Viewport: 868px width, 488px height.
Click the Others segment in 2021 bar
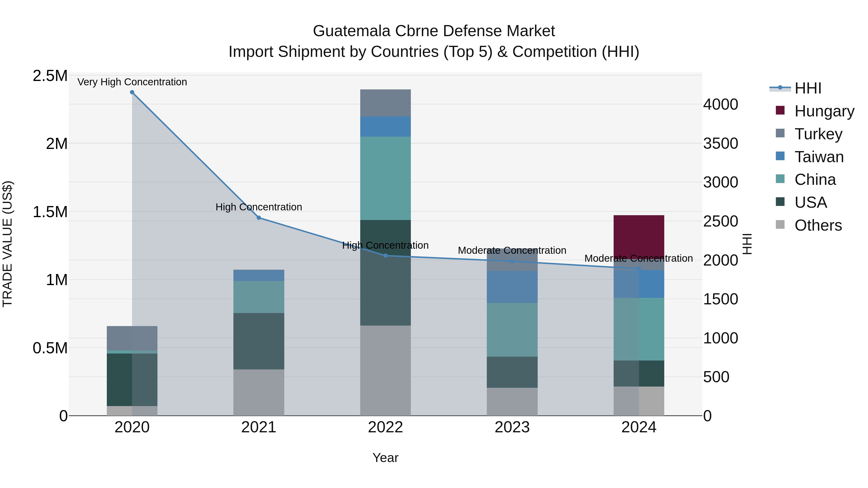coord(259,392)
